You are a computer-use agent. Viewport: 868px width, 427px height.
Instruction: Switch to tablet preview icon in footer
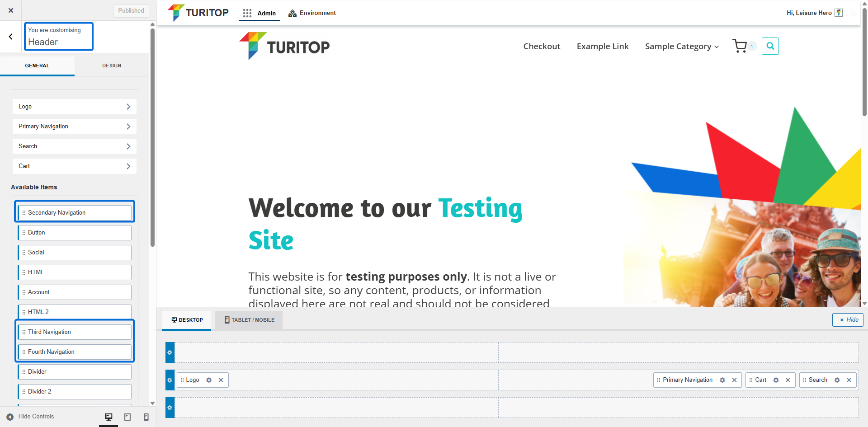pos(127,417)
